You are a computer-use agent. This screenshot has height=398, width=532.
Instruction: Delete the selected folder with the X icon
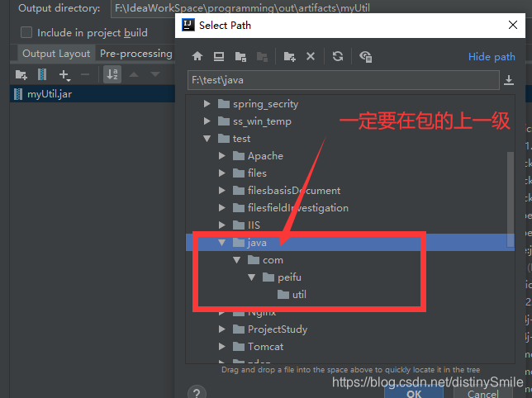[x=311, y=56]
